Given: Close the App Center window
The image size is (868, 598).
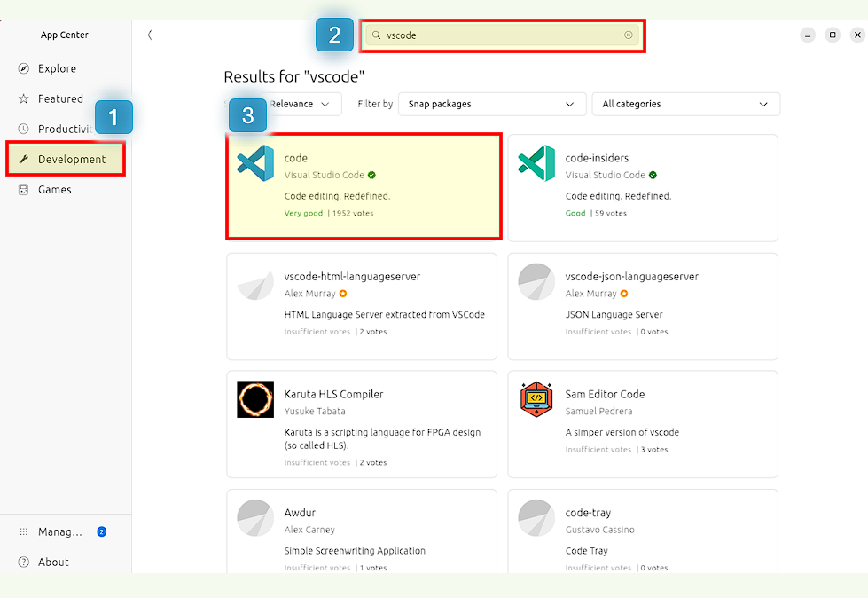Looking at the screenshot, I should [x=857, y=35].
